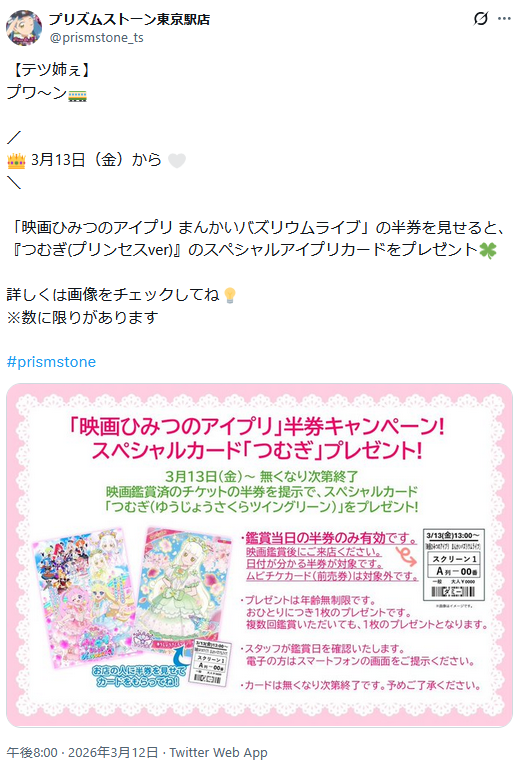The image size is (520, 765).
Task: Click the slashed-circle Grok icon
Action: tap(480, 19)
